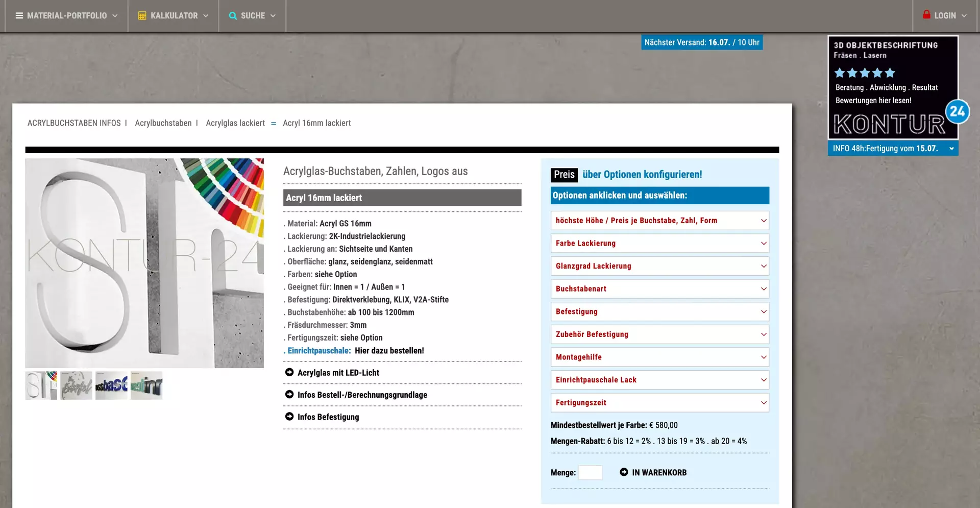The height and width of the screenshot is (508, 980).
Task: Click the KONTUR logo image
Action: click(889, 124)
